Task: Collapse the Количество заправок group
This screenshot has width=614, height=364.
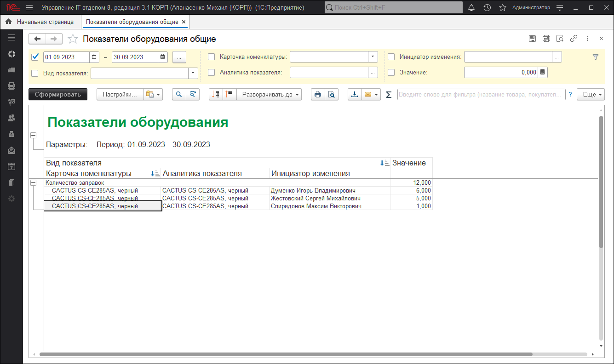Action: [x=33, y=183]
